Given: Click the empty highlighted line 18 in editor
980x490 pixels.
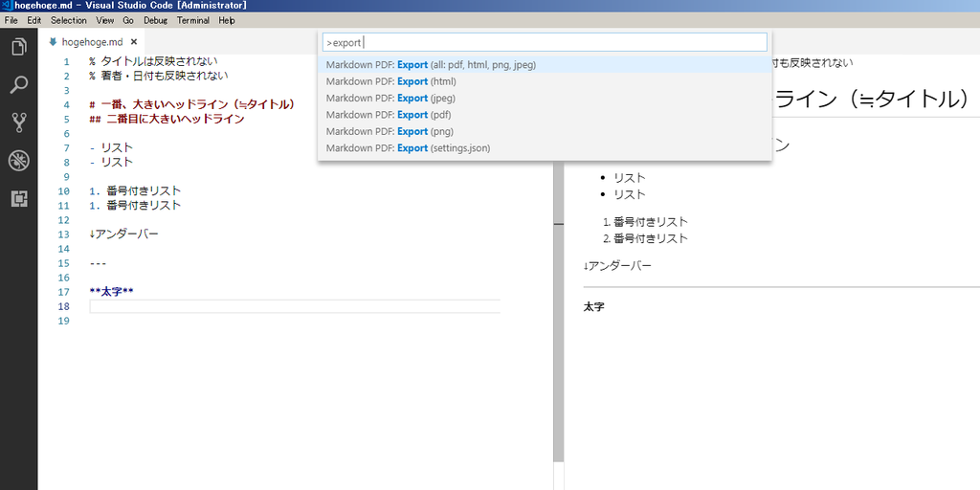Looking at the screenshot, I should tap(295, 306).
